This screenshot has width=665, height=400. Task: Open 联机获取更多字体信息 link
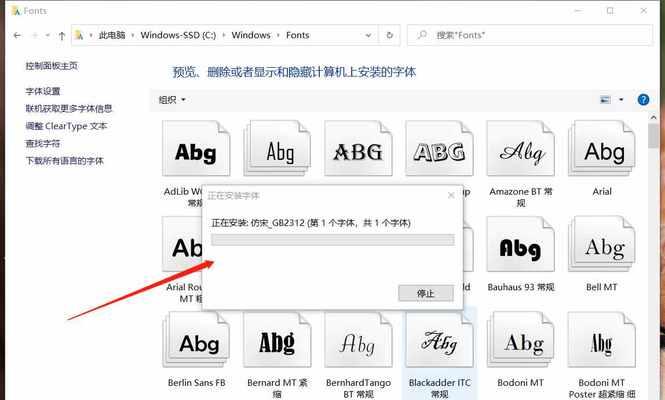coord(69,109)
